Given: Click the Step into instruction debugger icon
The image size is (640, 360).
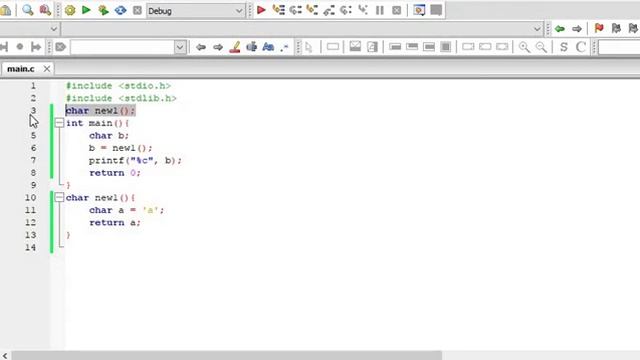Looking at the screenshot, I should (x=362, y=10).
